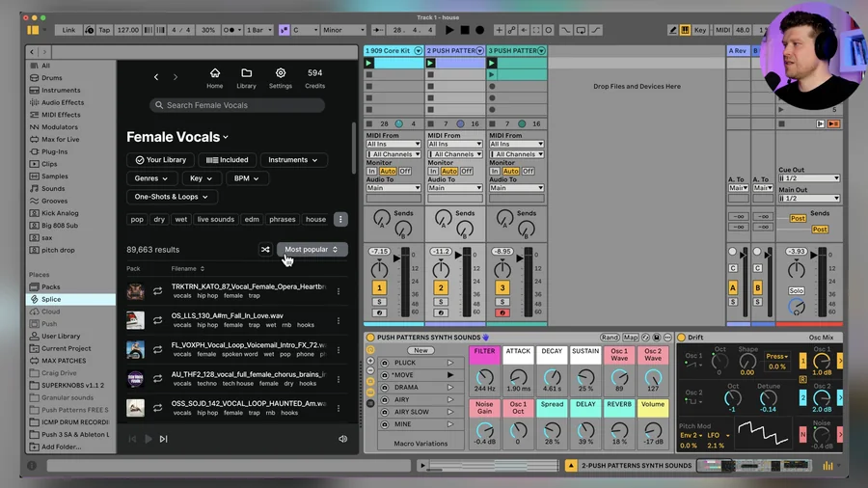
Task: Stop playback with the transport Stop button
Action: (x=465, y=30)
